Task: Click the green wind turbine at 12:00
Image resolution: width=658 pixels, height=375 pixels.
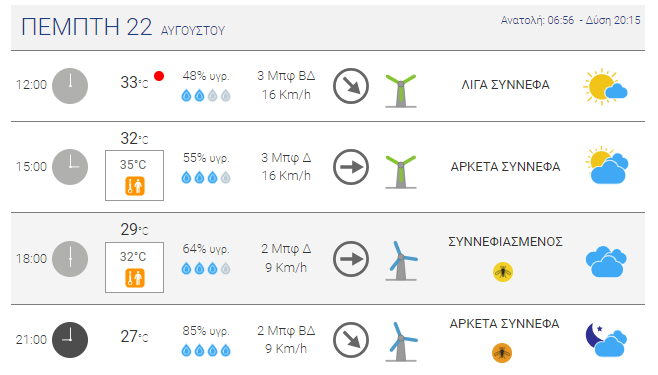Action: coord(401,91)
